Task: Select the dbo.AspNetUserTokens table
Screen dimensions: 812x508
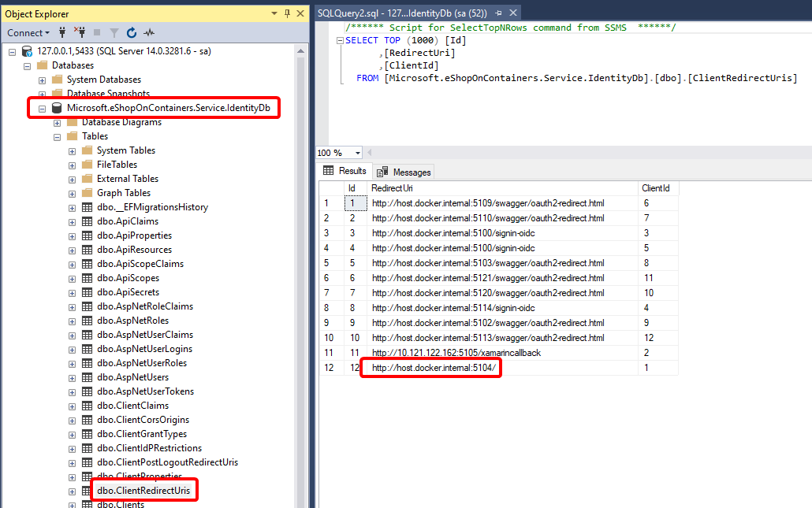Action: point(145,391)
